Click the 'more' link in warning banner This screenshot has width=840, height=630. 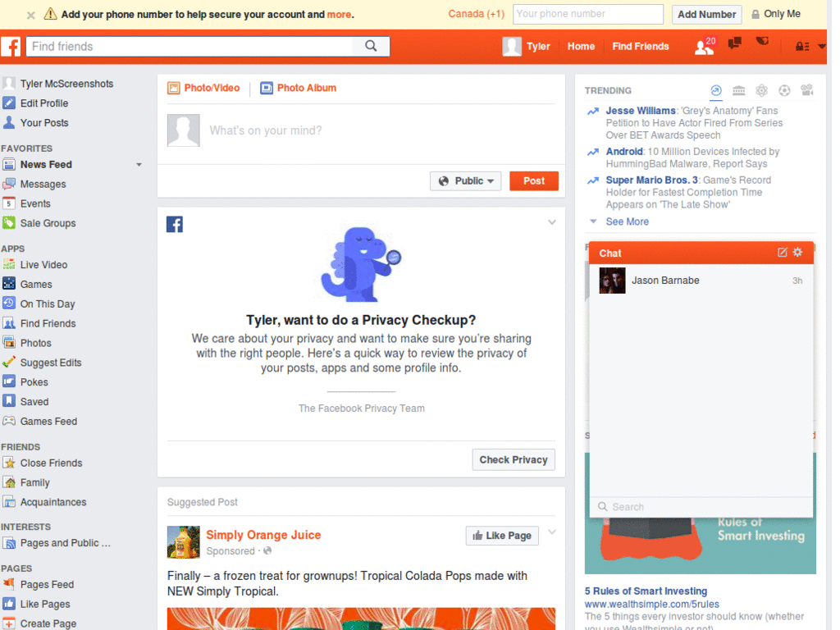(339, 15)
